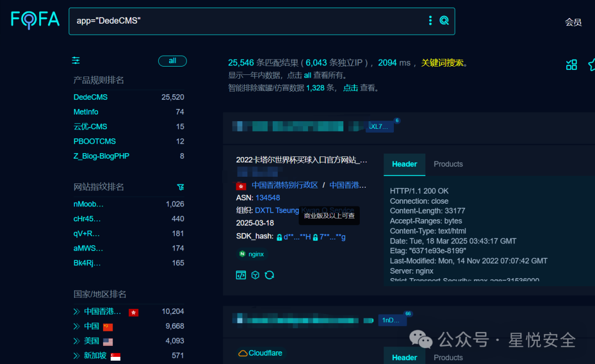Click the star favorite icon
The width and height of the screenshot is (595, 364).
click(592, 65)
